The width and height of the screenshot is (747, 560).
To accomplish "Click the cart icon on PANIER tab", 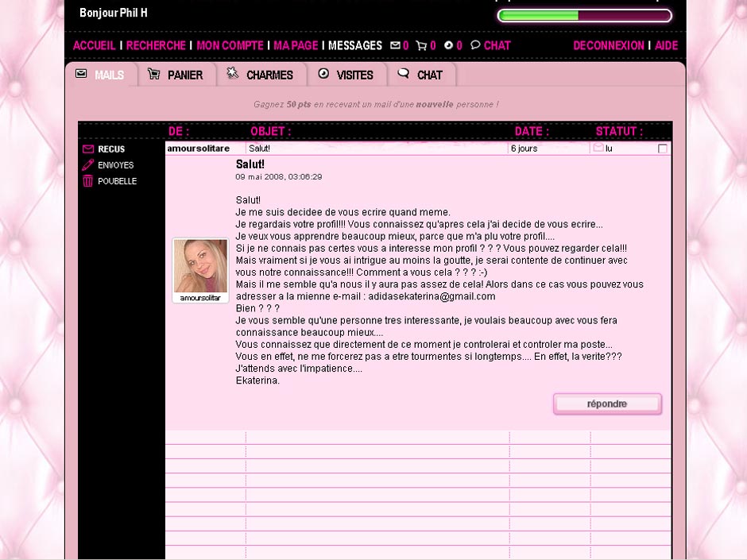I will click(x=153, y=74).
